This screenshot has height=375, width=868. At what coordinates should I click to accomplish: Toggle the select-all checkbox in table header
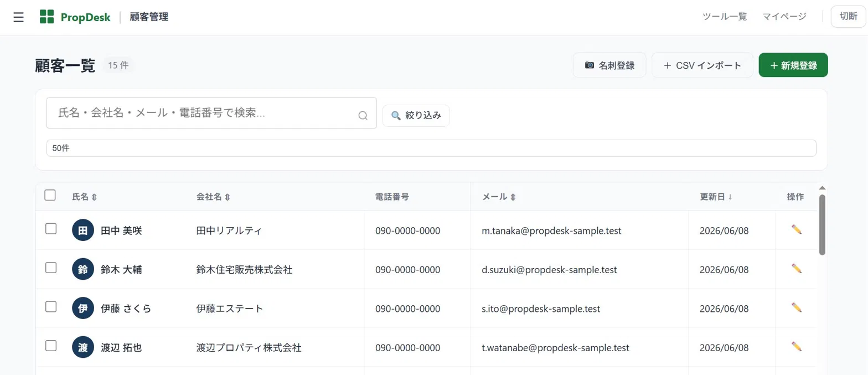click(50, 195)
